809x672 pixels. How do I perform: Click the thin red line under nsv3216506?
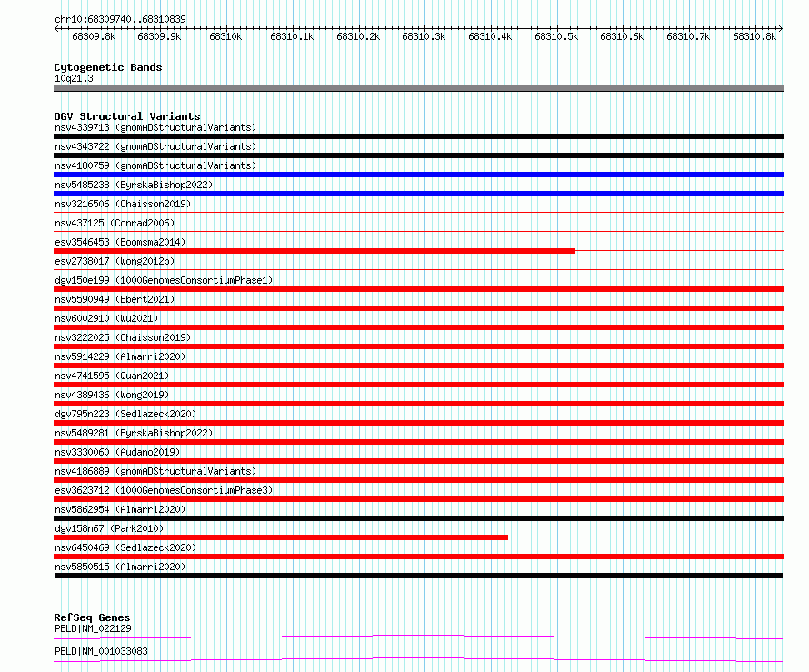coord(418,212)
